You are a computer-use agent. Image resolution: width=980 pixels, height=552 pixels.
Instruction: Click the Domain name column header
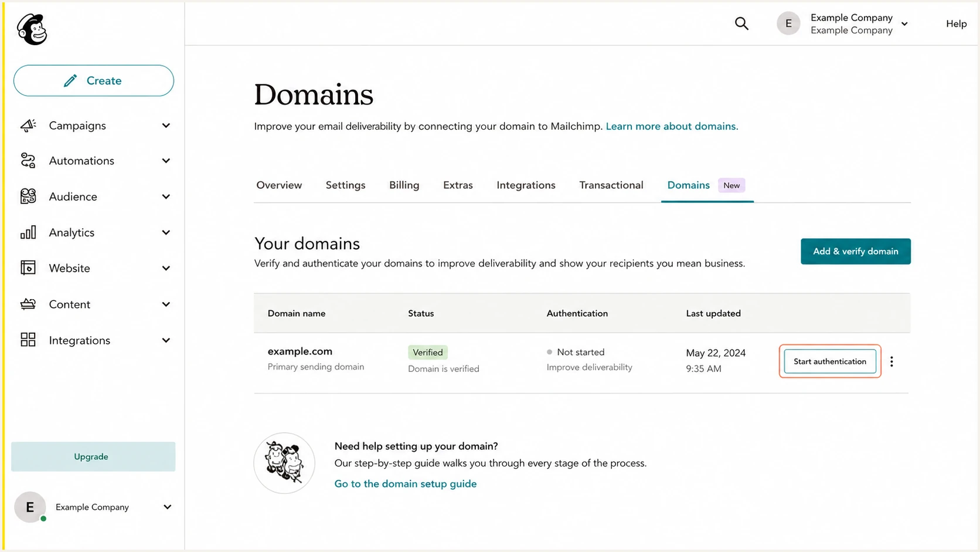coord(296,313)
